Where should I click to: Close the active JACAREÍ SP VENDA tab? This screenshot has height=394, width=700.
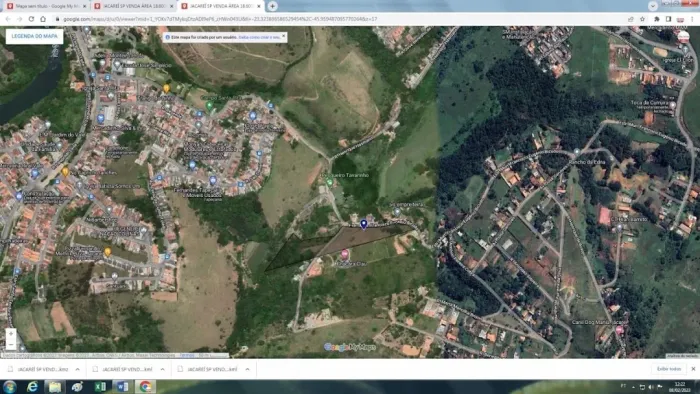[258, 6]
